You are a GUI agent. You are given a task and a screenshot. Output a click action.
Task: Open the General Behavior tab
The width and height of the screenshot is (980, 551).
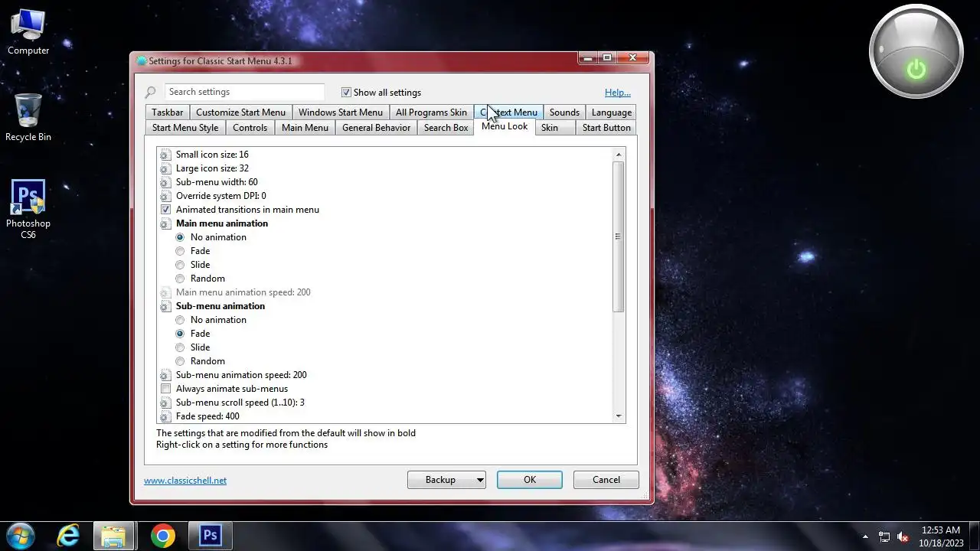376,128
